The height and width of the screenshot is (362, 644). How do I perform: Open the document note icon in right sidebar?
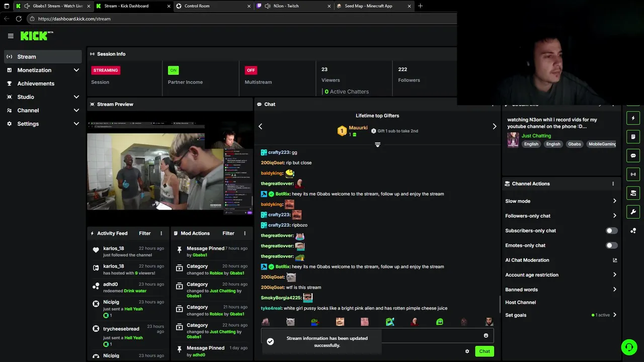(x=633, y=137)
